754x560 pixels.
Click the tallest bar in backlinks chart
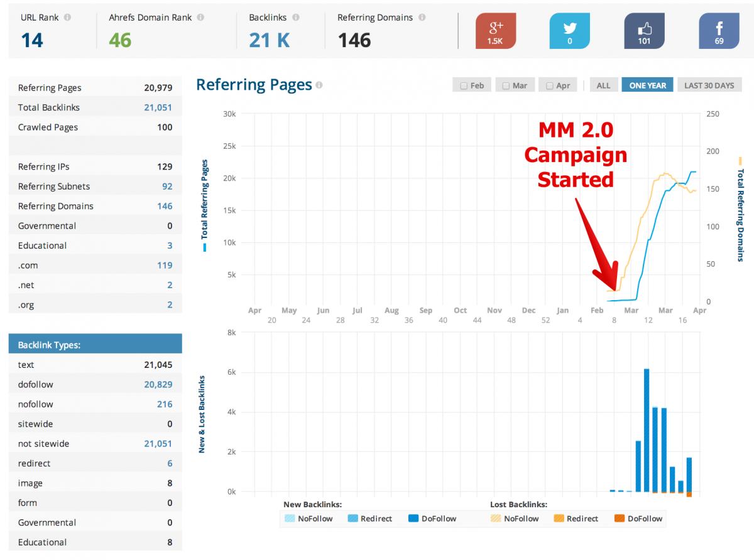coord(647,430)
